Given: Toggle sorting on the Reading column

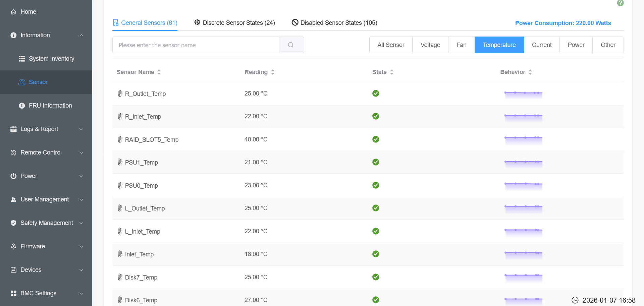Looking at the screenshot, I should [259, 72].
